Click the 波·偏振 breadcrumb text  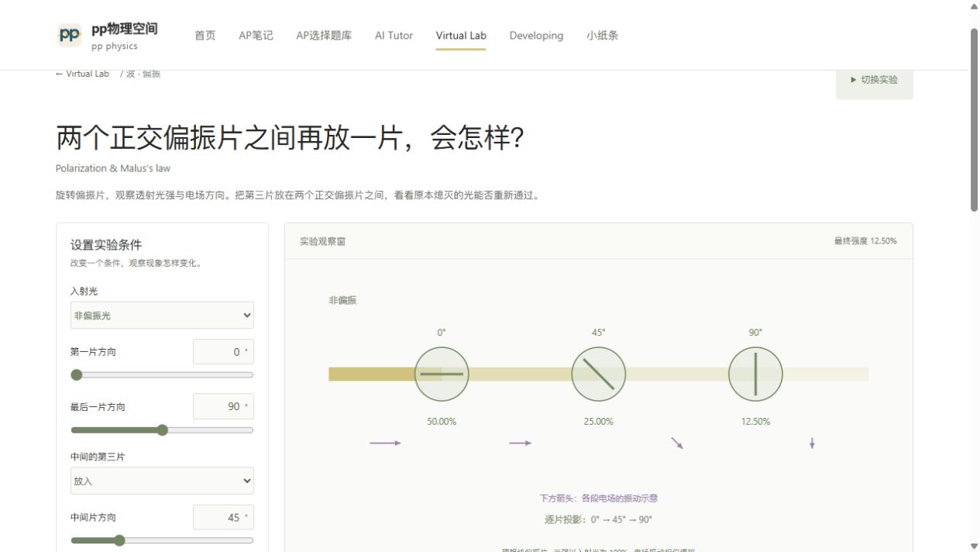(143, 74)
